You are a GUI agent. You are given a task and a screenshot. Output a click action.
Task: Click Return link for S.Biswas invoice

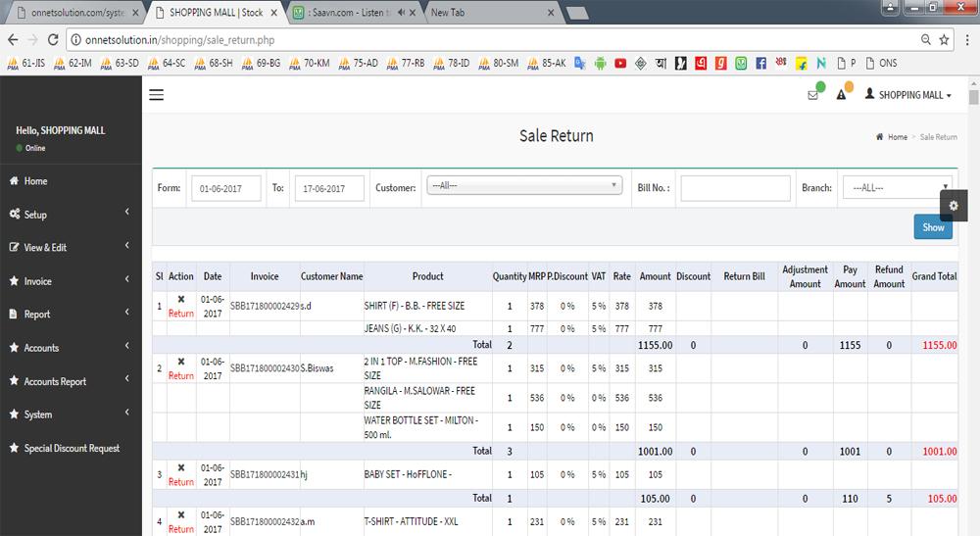181,376
